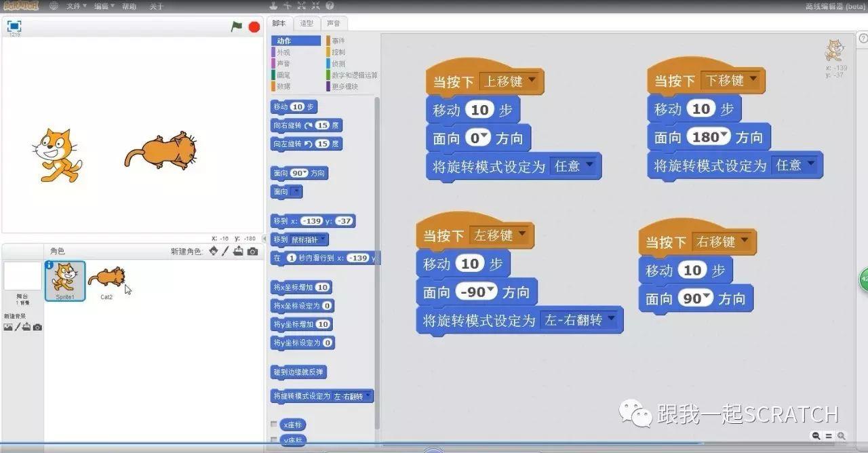Viewport: 868px width, 453px height.
Task: Paint a new sprite with brush
Action: point(226,251)
